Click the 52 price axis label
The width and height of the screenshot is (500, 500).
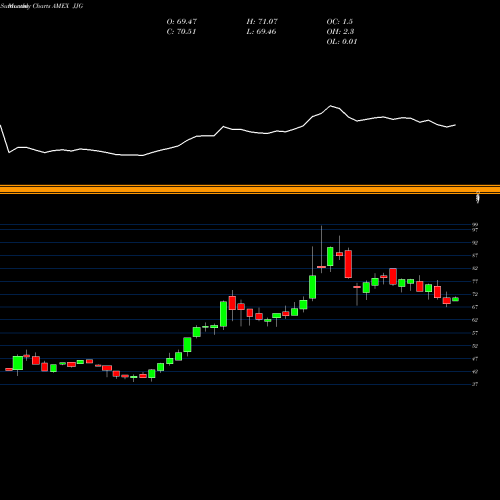pos(475,346)
